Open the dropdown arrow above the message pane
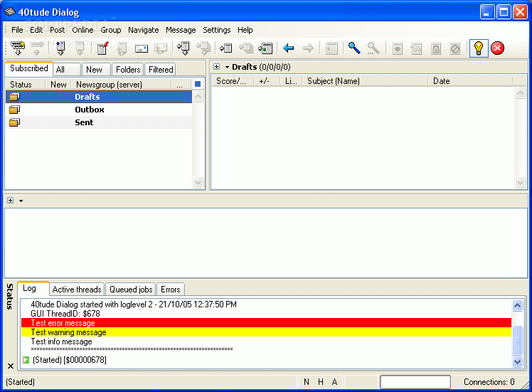Viewport: 532px width, 392px height. coord(21,201)
